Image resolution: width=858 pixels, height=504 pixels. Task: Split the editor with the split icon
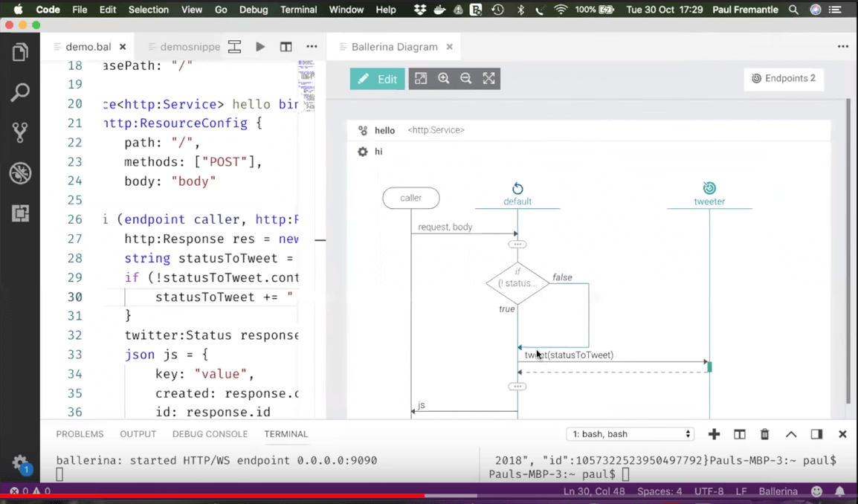286,47
